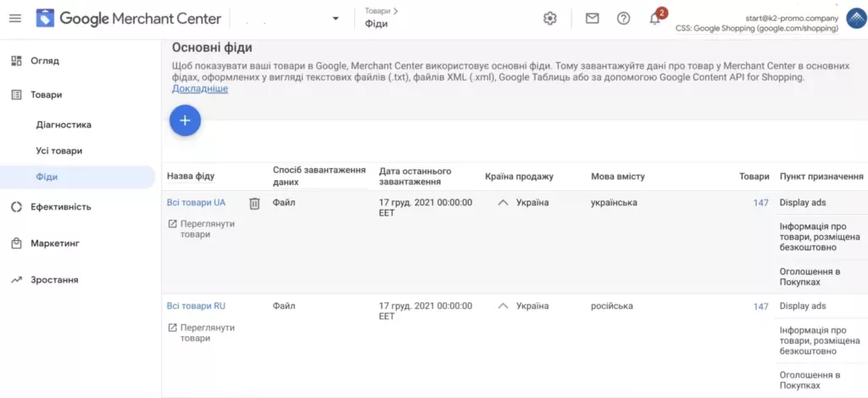
Task: Click the account avatar
Action: click(x=856, y=19)
